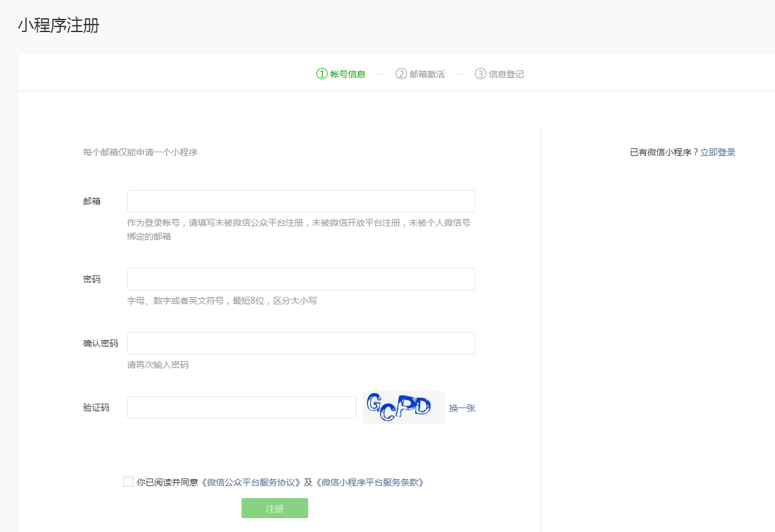Click 换一张 to refresh the captcha
775x532 pixels.
[x=462, y=408]
